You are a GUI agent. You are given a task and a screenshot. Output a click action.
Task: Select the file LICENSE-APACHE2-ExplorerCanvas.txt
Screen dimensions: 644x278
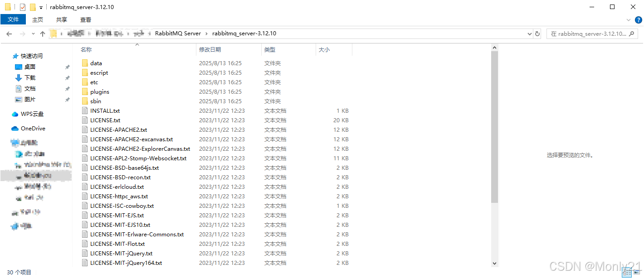140,149
